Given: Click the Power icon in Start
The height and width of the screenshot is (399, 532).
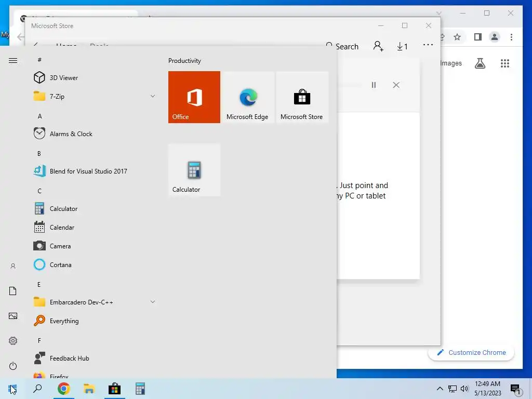Looking at the screenshot, I should (13, 366).
